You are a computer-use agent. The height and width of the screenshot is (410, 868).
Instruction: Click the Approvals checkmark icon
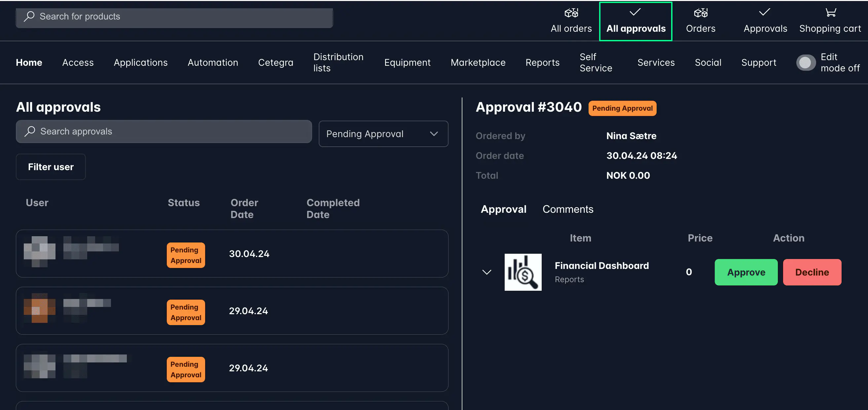pyautogui.click(x=764, y=12)
